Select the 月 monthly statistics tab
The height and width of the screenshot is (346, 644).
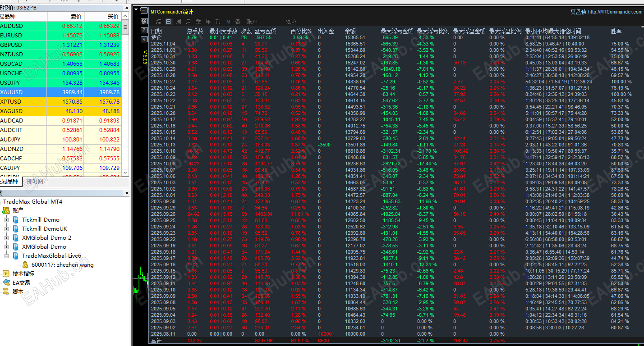(188, 22)
